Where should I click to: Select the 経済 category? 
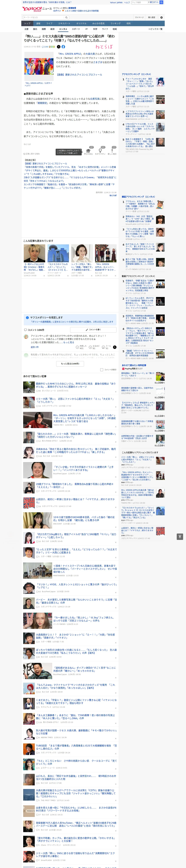coord(52,29)
